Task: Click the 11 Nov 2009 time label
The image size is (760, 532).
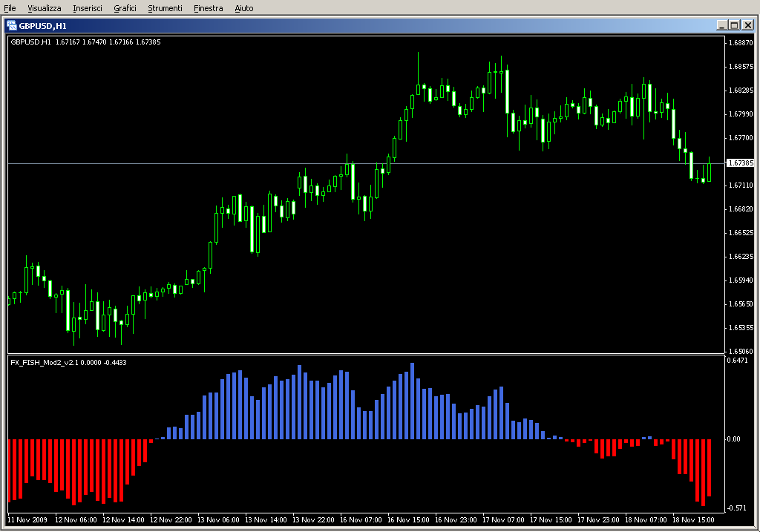Action: (x=27, y=520)
